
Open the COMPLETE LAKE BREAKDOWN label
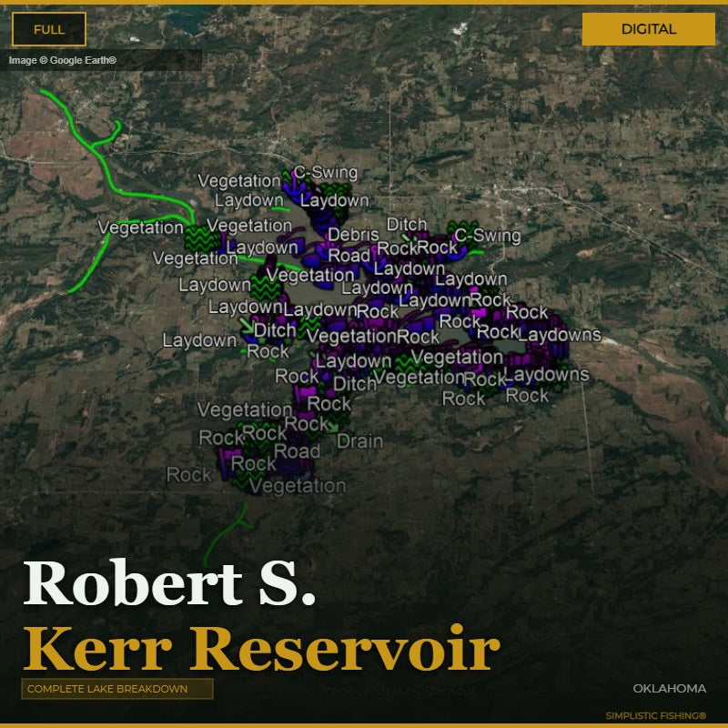pyautogui.click(x=117, y=689)
